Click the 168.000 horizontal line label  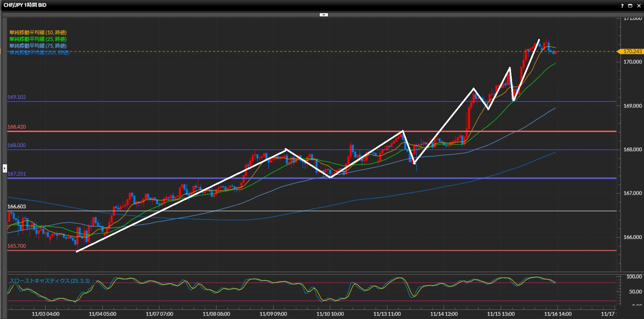pyautogui.click(x=17, y=145)
